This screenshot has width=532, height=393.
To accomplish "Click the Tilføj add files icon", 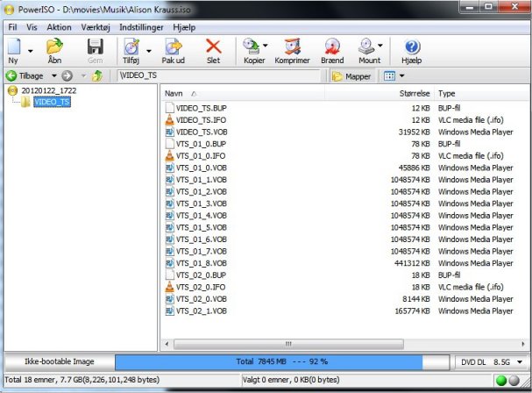I will tap(131, 46).
